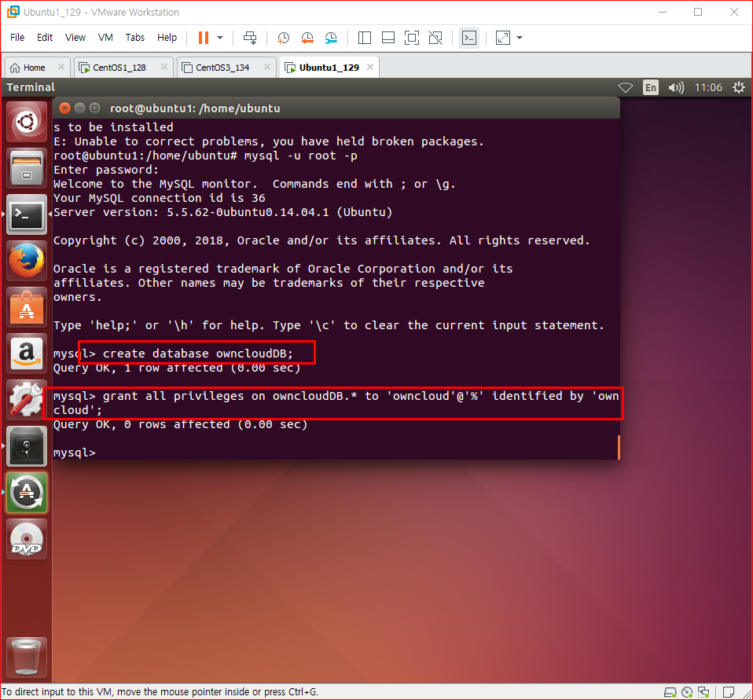Click 'Server version: 5.5.62' line
Screen dimensions: 753x700
point(222,212)
